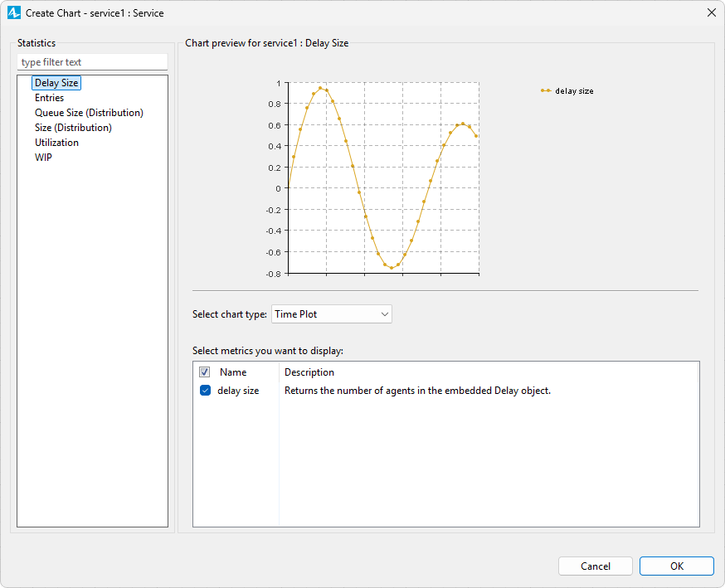Click the Description column header
The width and height of the screenshot is (725, 588).
point(309,372)
